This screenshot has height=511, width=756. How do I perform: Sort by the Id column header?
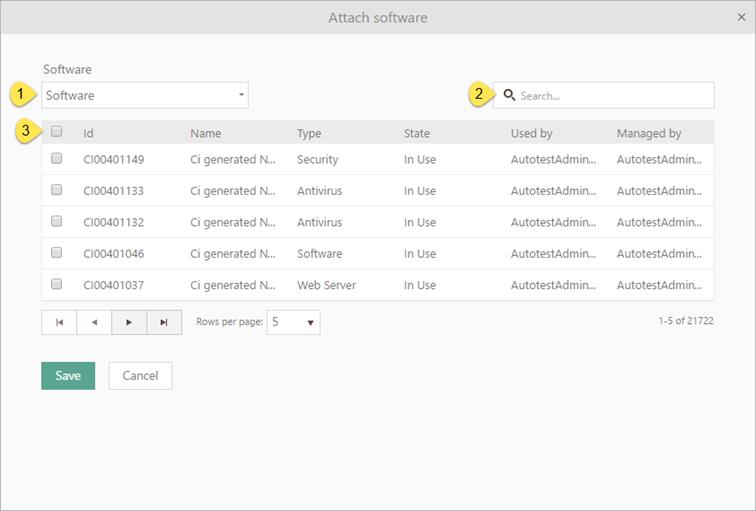[88, 133]
